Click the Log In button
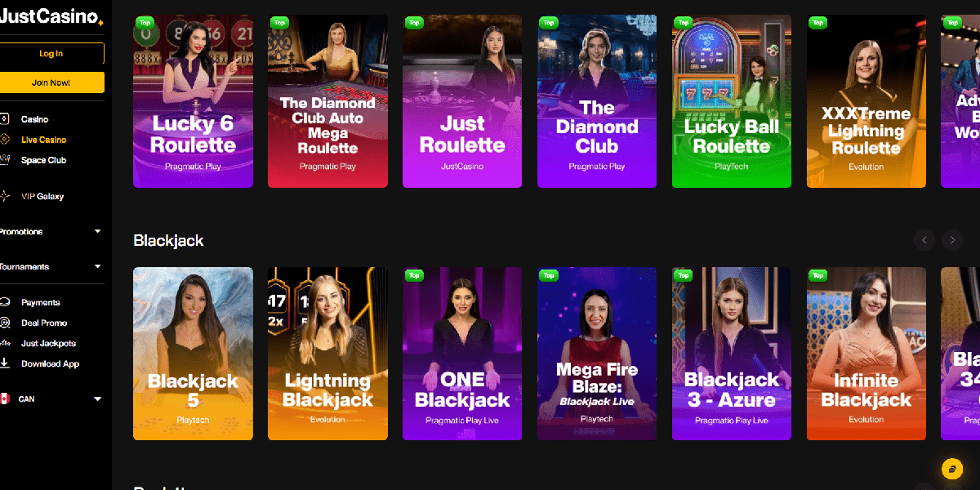This screenshot has width=980, height=490. (x=51, y=54)
